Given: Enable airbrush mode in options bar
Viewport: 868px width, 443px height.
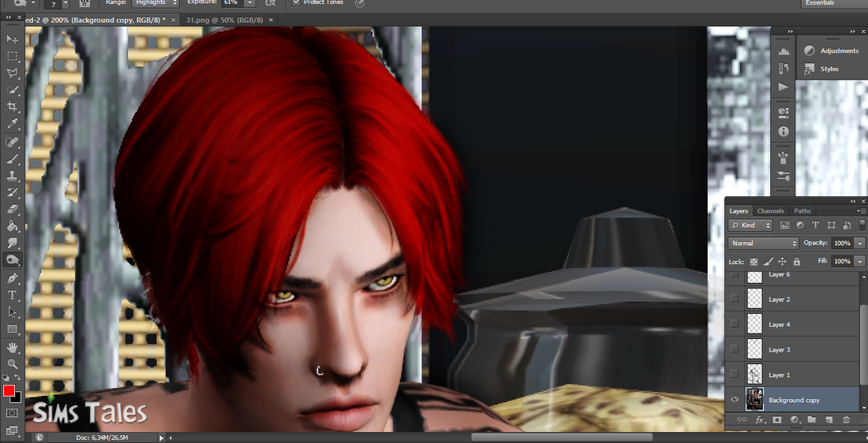Looking at the screenshot, I should pos(270,3).
